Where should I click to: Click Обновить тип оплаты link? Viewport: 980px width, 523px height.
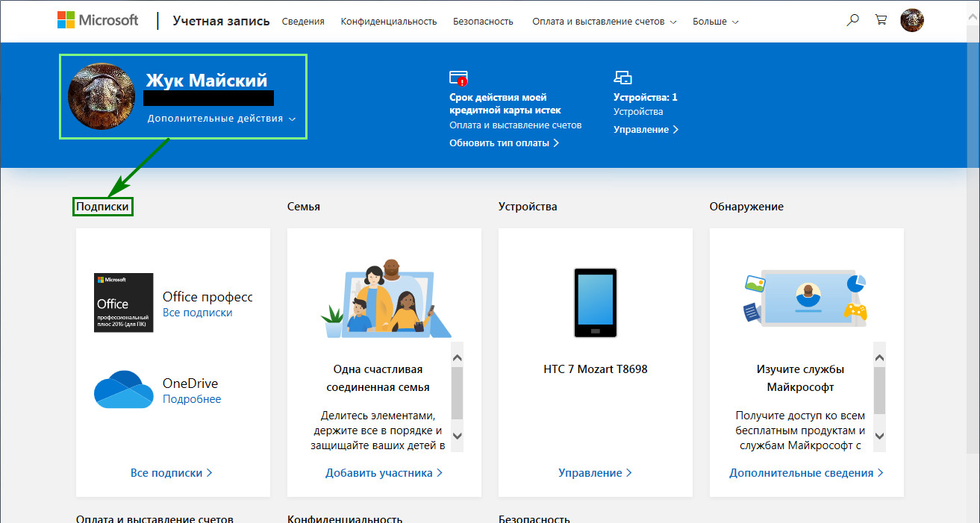click(505, 143)
